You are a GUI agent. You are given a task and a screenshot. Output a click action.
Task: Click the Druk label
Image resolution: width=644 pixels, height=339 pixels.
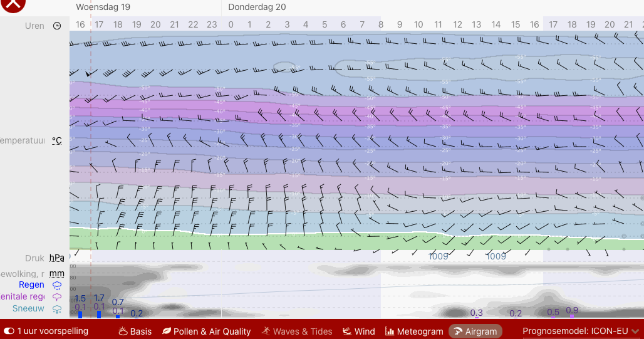(x=34, y=258)
